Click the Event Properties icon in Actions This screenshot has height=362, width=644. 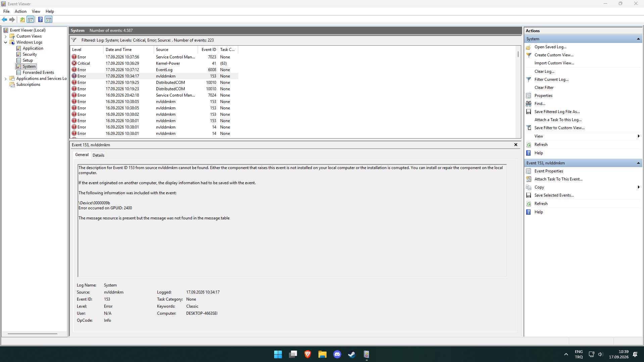(529, 171)
